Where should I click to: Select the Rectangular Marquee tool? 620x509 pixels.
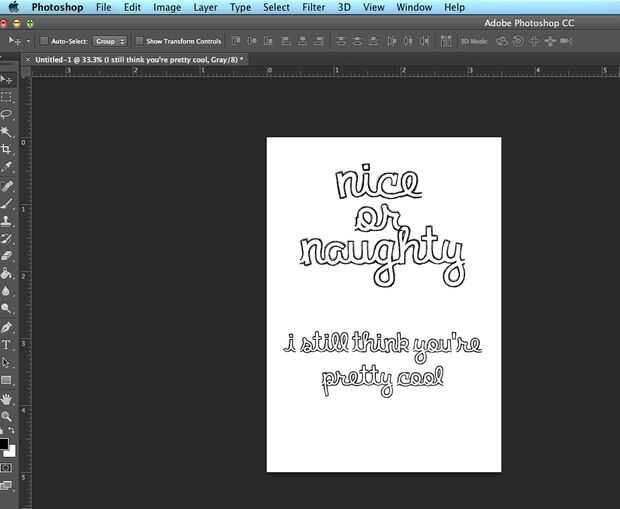6,97
